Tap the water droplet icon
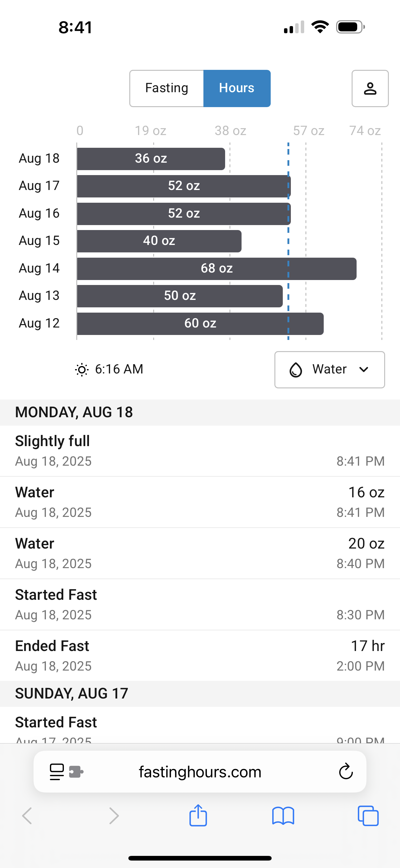Image resolution: width=400 pixels, height=868 pixels. click(x=296, y=370)
